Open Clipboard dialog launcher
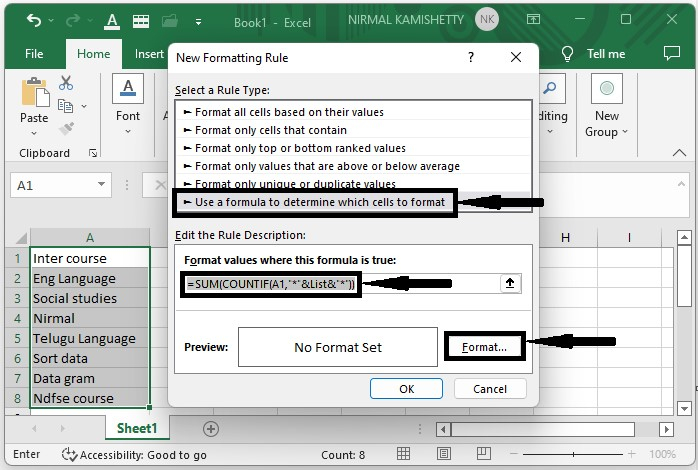Viewport: 698px width, 470px height. pyautogui.click(x=93, y=153)
